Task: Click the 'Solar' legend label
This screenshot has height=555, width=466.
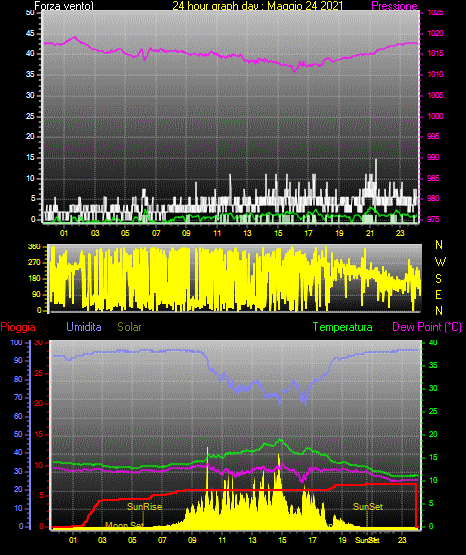Action: pos(130,327)
